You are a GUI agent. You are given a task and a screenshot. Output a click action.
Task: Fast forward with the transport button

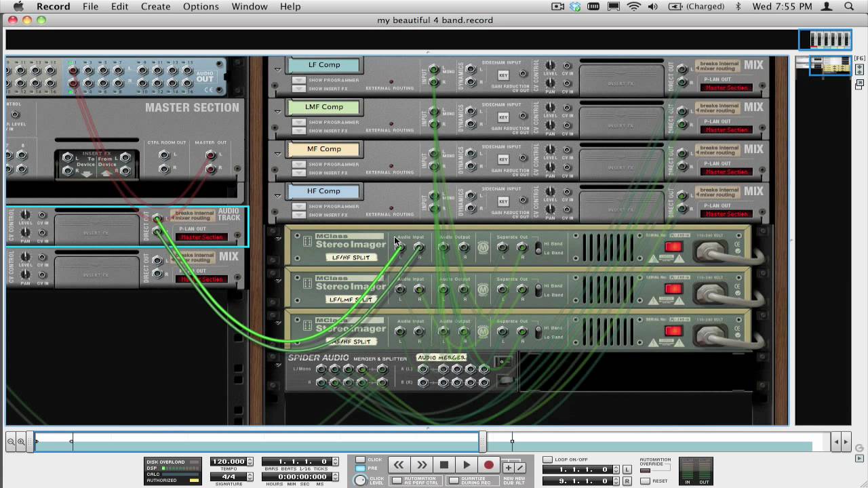[x=421, y=465]
